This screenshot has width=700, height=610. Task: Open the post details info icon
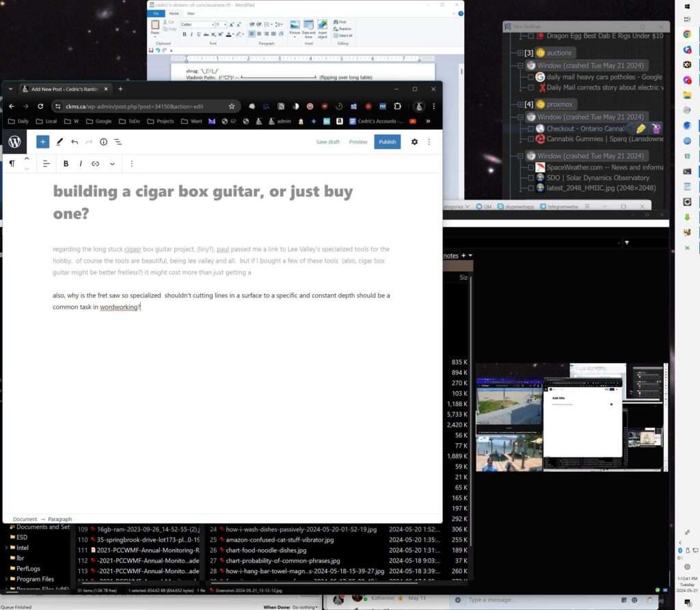point(103,142)
